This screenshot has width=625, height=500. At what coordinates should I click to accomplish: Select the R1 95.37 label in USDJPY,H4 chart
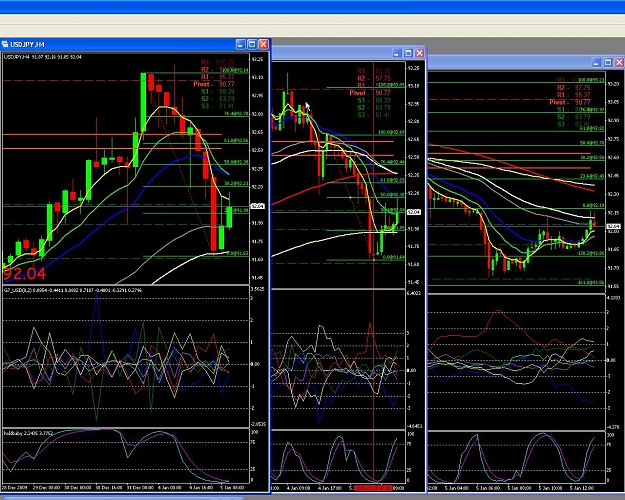click(218, 77)
